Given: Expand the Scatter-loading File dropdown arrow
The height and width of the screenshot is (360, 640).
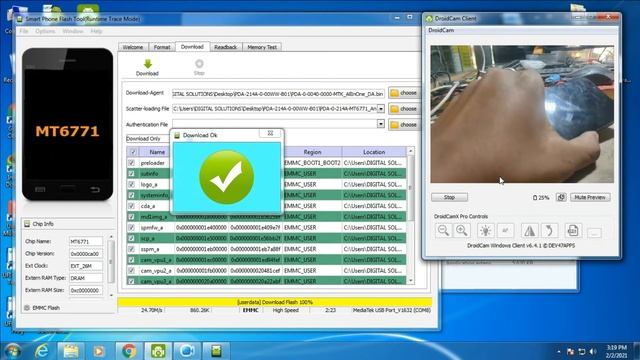Looking at the screenshot, I should click(x=381, y=109).
